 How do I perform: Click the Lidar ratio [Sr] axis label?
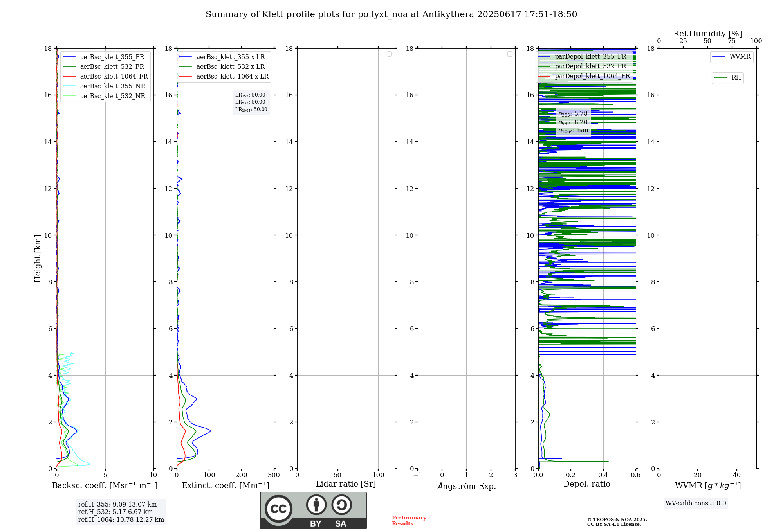tap(346, 484)
